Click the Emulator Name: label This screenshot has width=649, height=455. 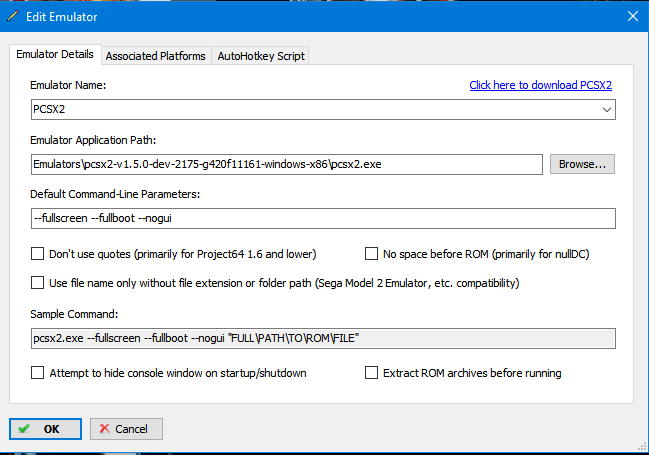pos(68,85)
